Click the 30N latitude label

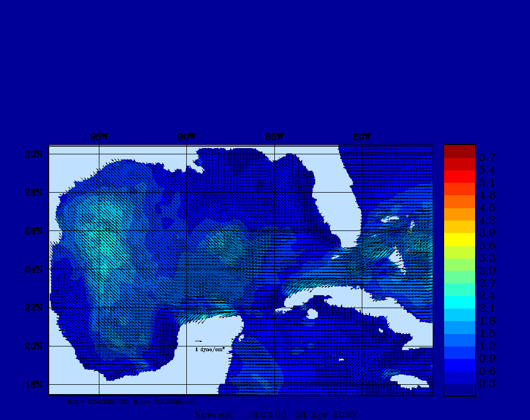34,154
